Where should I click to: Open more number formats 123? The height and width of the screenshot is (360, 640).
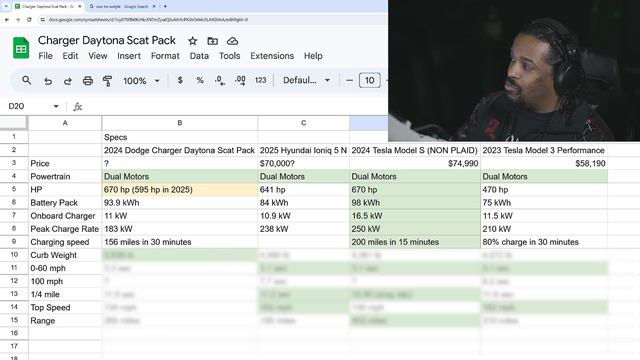pos(260,80)
